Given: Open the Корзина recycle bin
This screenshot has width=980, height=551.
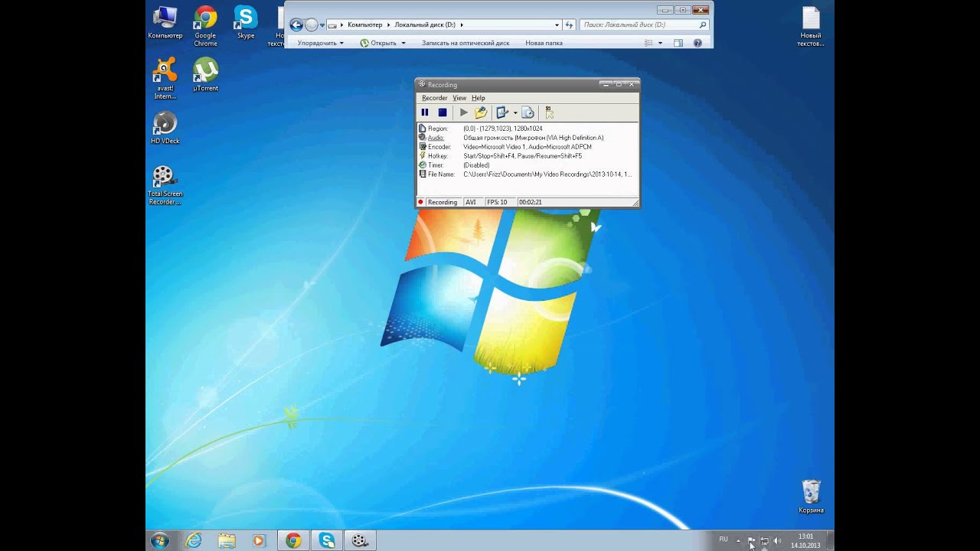Looking at the screenshot, I should pyautogui.click(x=811, y=497).
